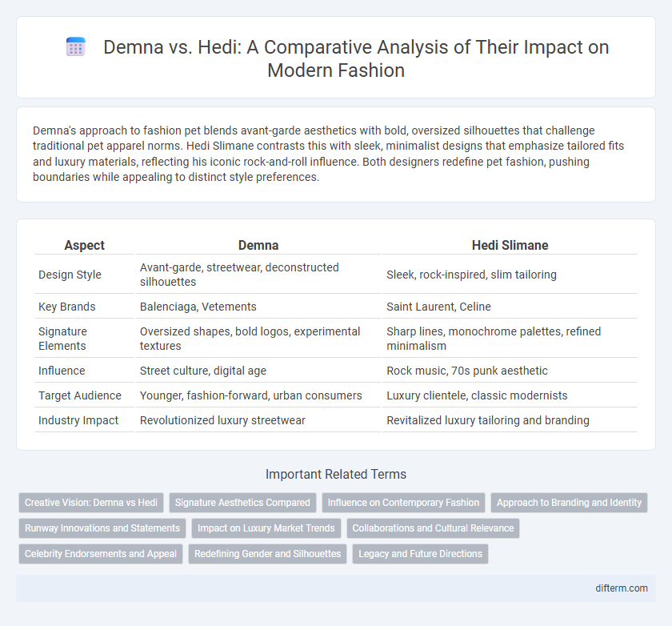Screen dimensions: 672x626
Task: Click the calendar icon beside the title
Action: (x=76, y=46)
